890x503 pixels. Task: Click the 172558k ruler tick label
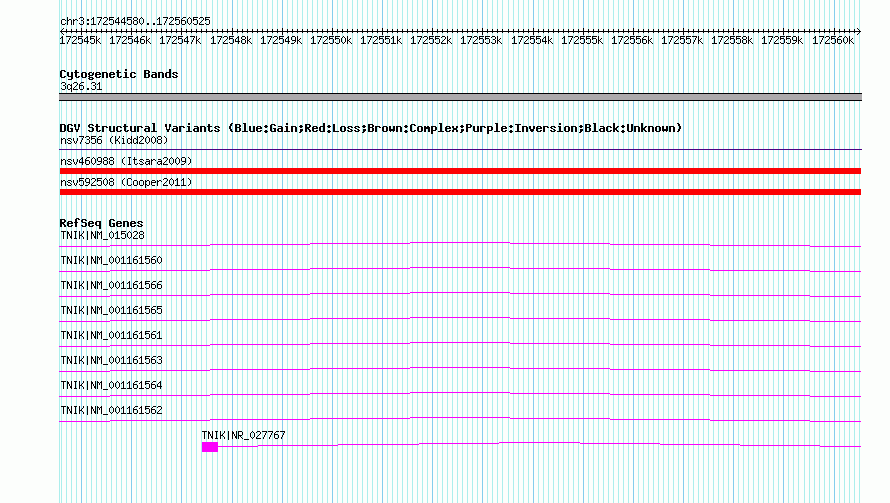(x=732, y=40)
